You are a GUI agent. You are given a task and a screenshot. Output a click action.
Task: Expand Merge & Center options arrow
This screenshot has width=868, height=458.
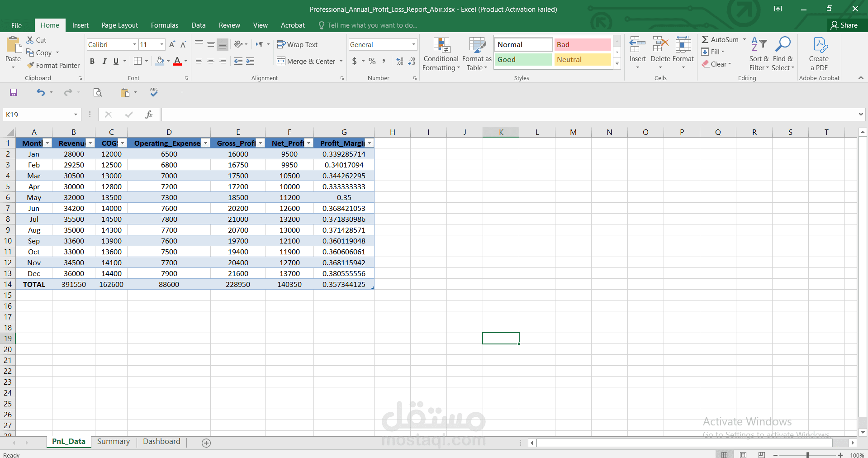tap(341, 61)
